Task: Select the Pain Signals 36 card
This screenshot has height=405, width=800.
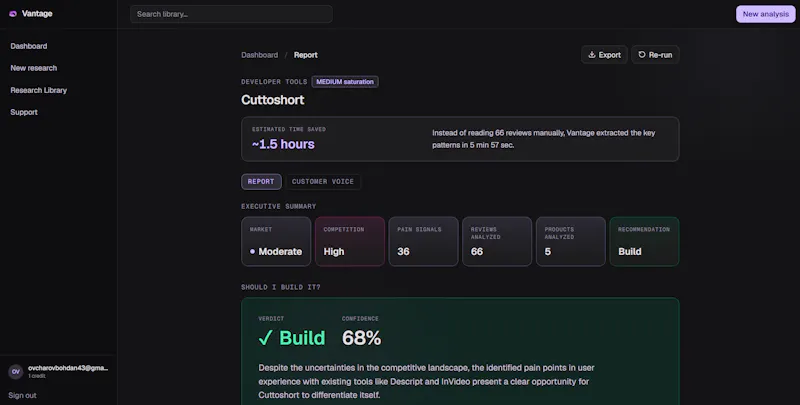Action: (423, 241)
